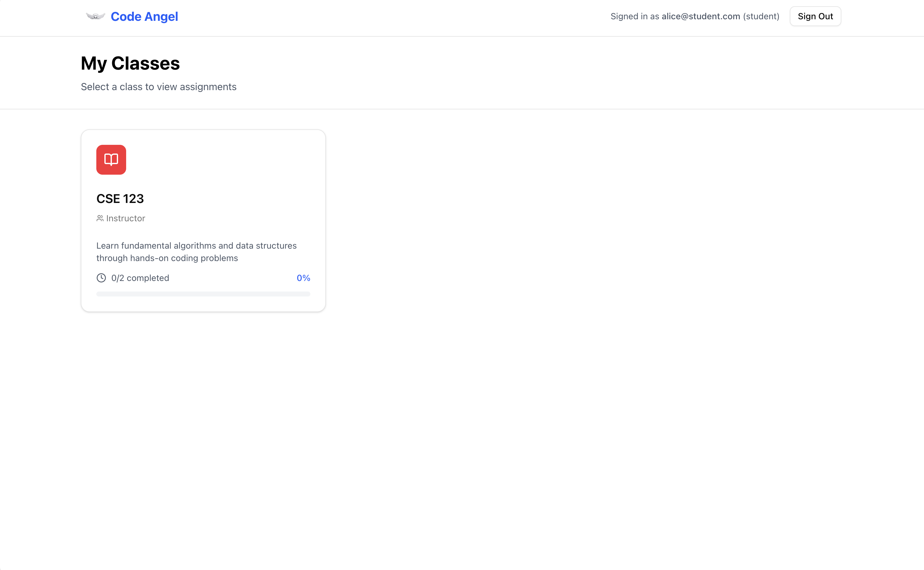This screenshot has width=924, height=570.
Task: Click 'through hands-on coding problems' line
Action: click(167, 258)
